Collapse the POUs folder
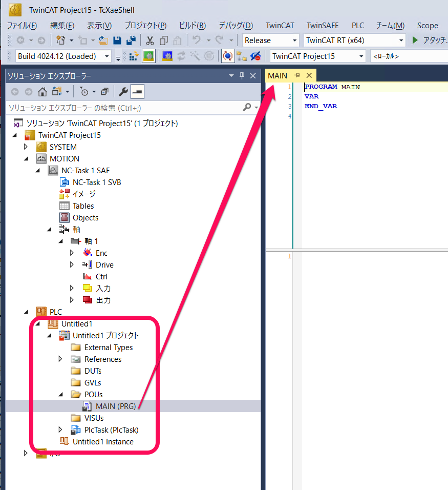 (x=61, y=394)
